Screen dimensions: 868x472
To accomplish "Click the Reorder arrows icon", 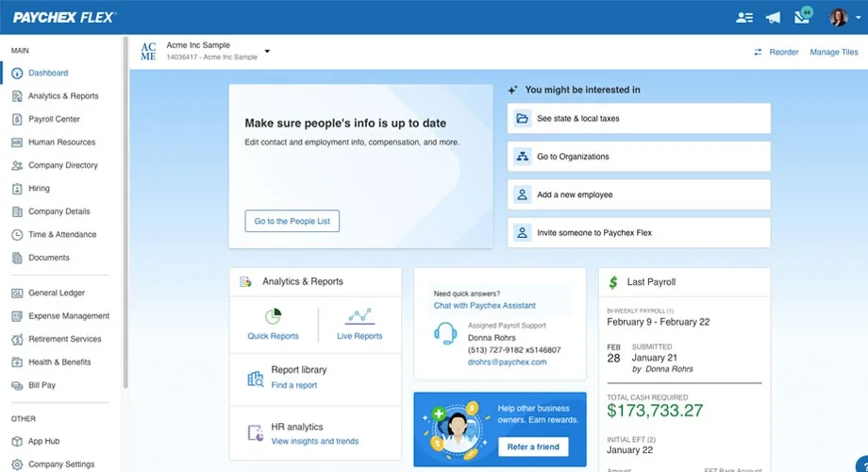I will pos(758,52).
